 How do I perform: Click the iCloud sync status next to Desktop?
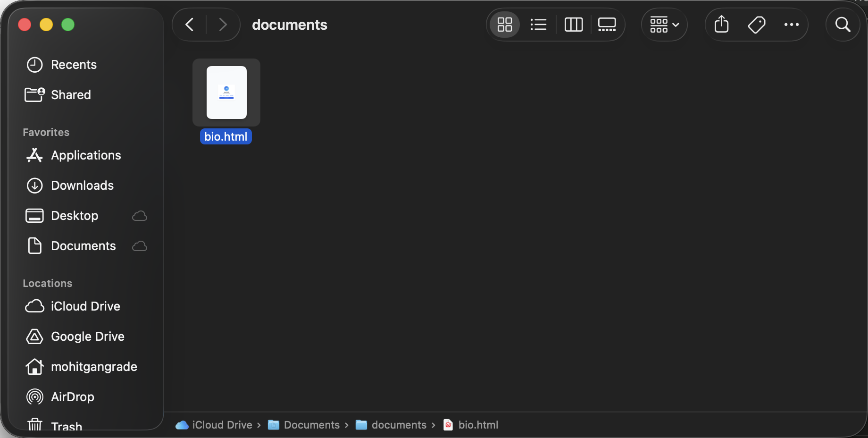point(139,216)
